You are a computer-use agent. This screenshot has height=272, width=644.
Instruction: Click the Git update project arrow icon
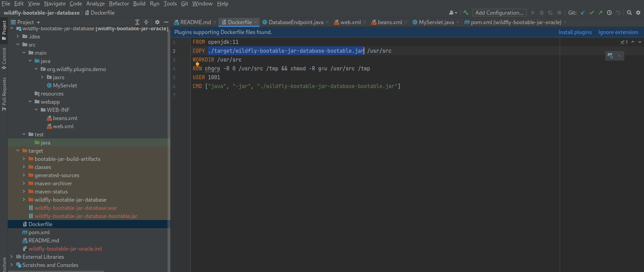(x=583, y=13)
